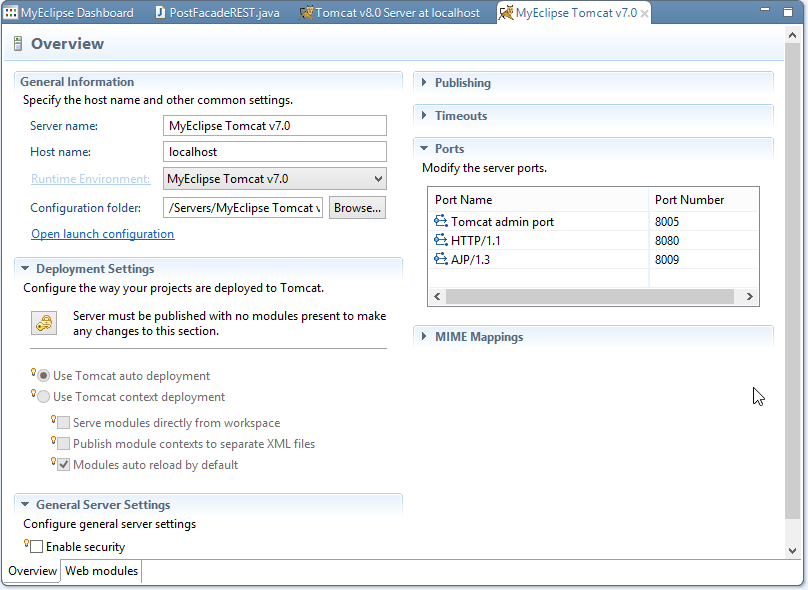Select Use Tomcat context deployment
The width and height of the screenshot is (808, 590).
pyautogui.click(x=43, y=395)
